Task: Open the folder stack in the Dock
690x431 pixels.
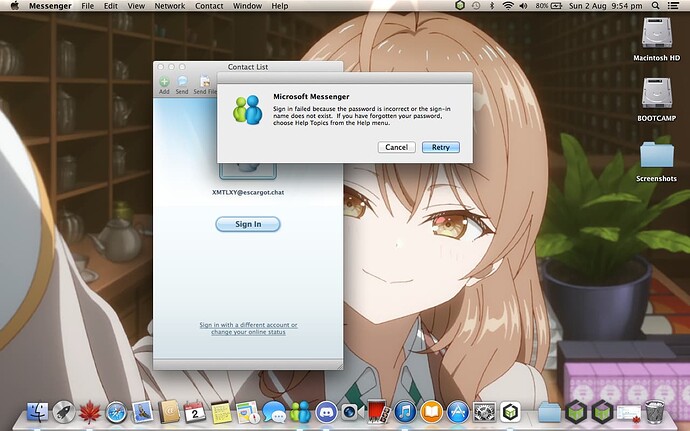Action: point(550,413)
